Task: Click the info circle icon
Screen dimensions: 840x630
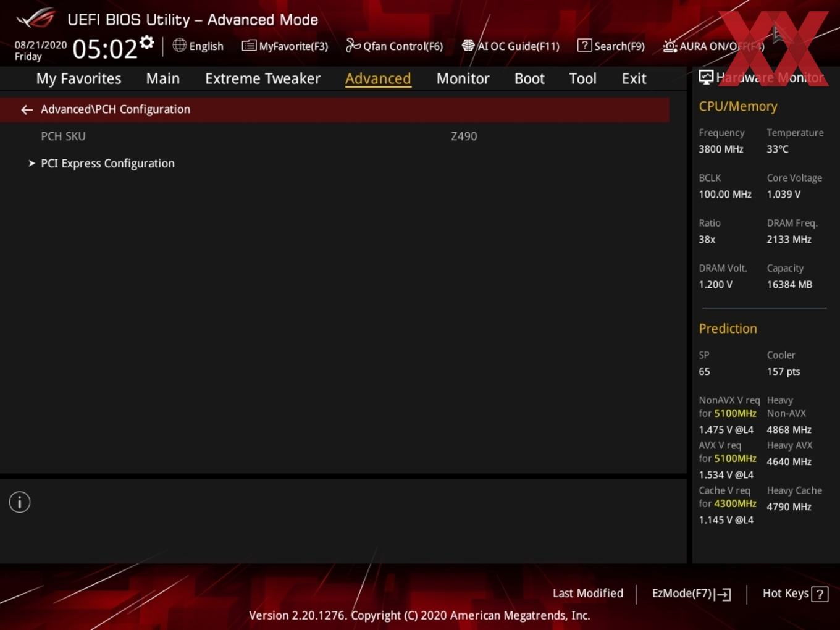Action: (20, 502)
